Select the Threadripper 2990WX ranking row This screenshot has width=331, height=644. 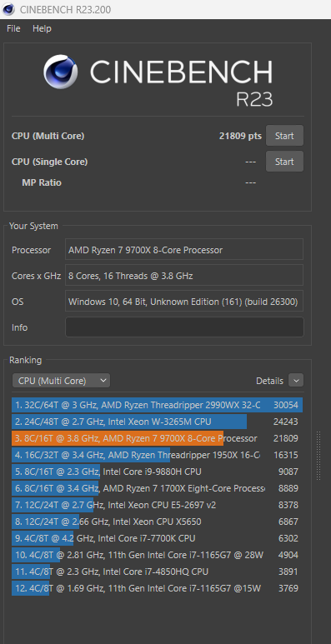pos(157,405)
